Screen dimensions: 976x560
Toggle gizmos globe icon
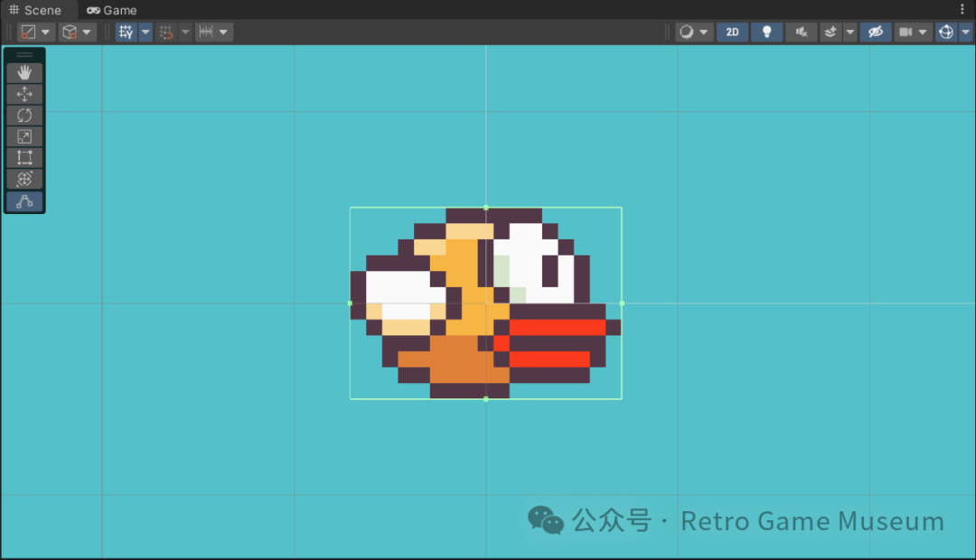point(946,32)
